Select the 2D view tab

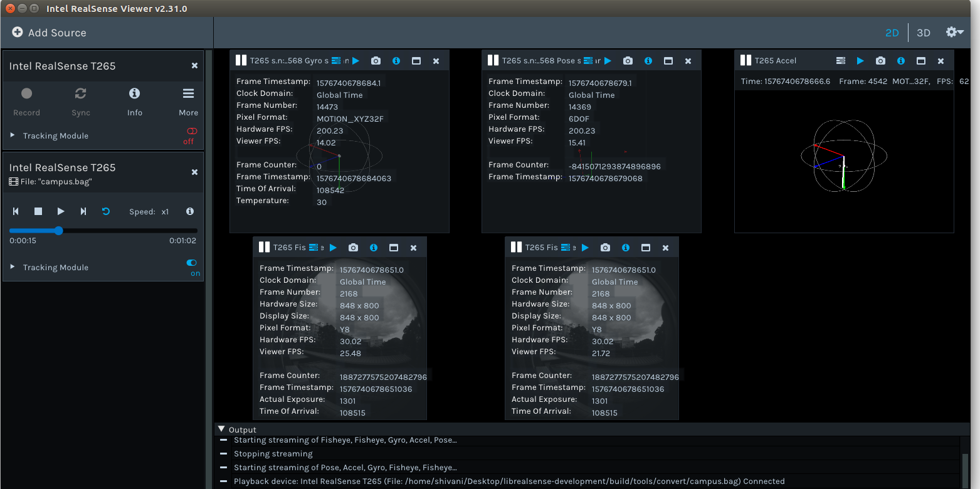pyautogui.click(x=892, y=32)
